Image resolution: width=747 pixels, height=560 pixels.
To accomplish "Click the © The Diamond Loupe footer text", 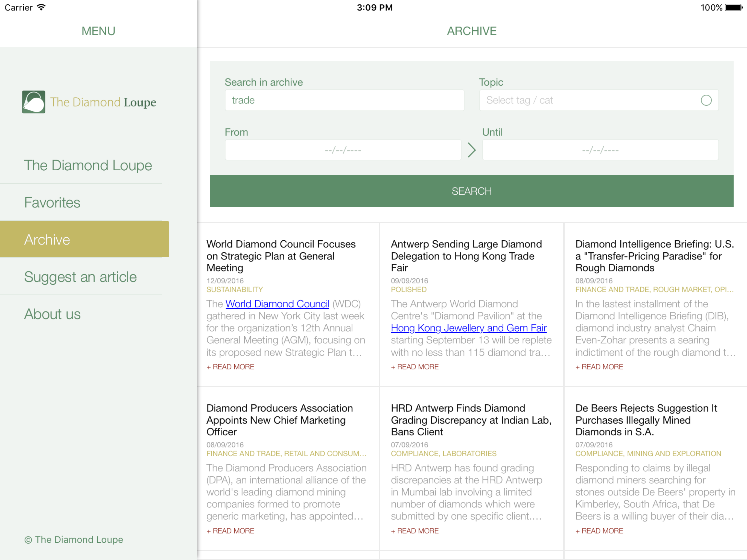I will tap(74, 539).
